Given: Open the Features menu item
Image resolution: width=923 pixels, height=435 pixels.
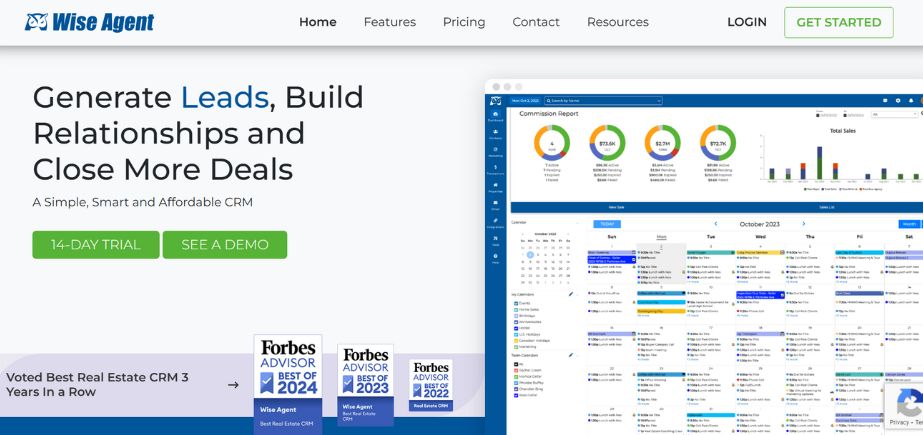Looking at the screenshot, I should pyautogui.click(x=390, y=22).
